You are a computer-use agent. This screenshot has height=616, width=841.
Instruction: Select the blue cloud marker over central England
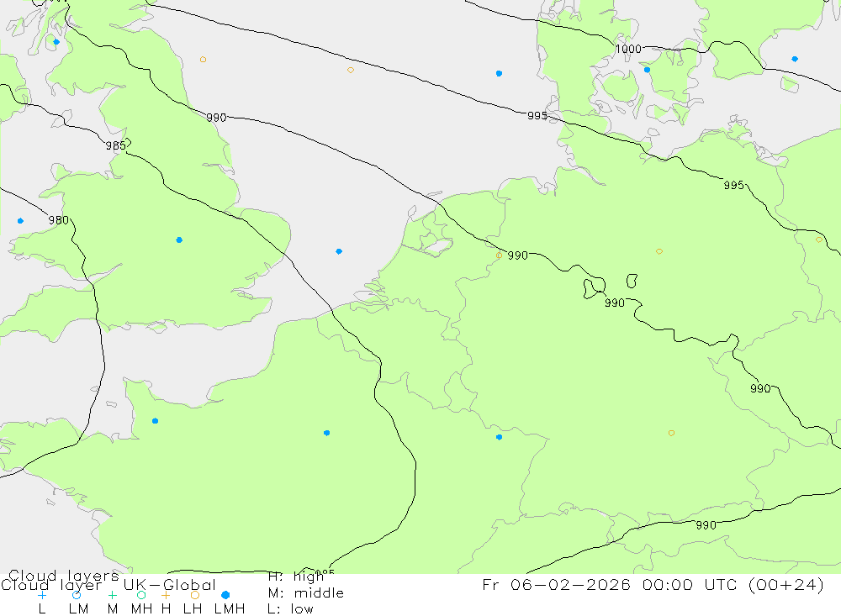pos(179,240)
